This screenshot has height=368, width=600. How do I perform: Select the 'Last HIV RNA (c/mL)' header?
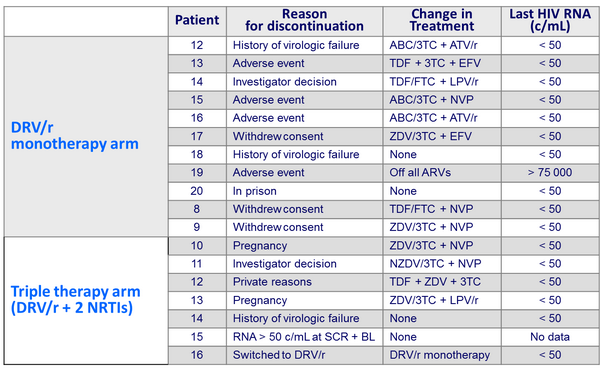[550, 20]
